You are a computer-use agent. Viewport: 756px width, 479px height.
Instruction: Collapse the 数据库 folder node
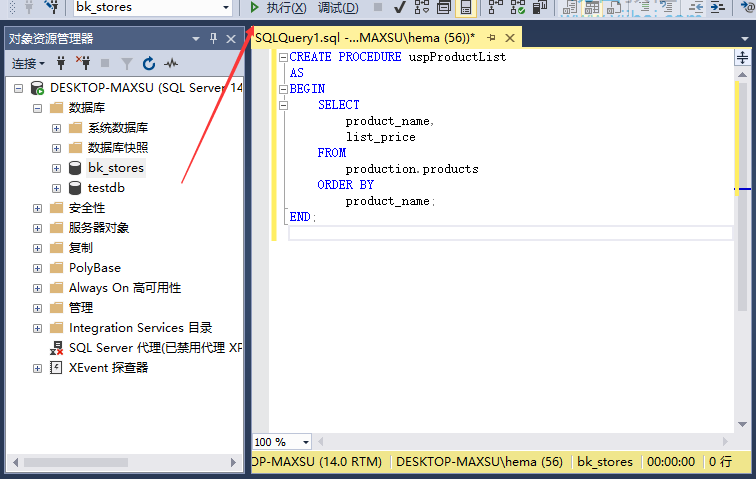pos(37,109)
